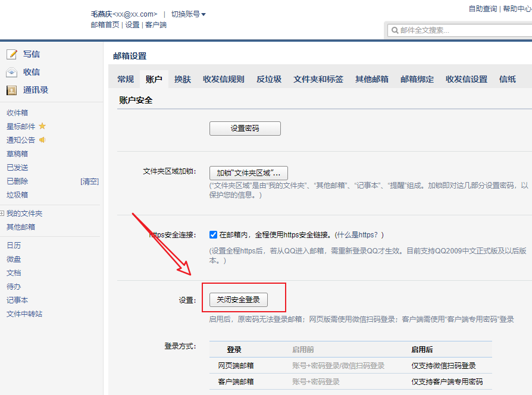This screenshot has height=395, width=532.
Task: Open the 帮助中心 link at top right
Action: pos(517,9)
